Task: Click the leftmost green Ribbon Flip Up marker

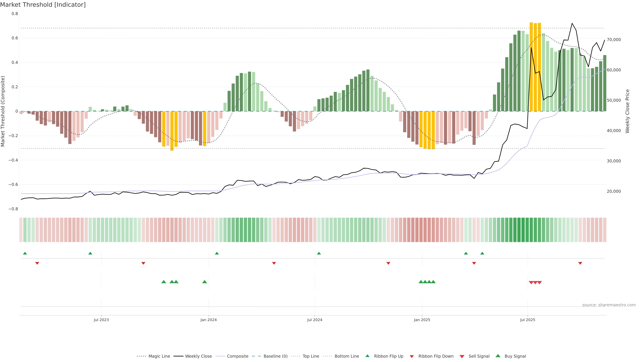Action: tap(25, 253)
